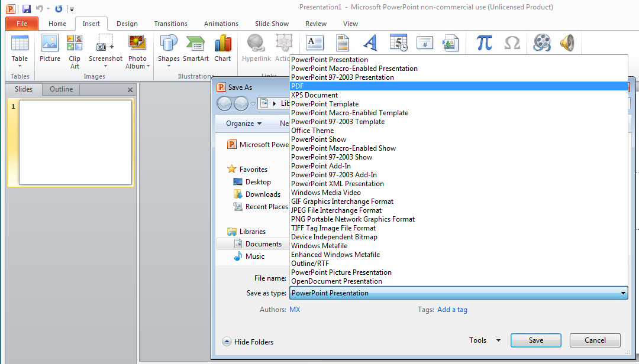Viewport: 639px width, 364px height.
Task: Open Downloads folder in navigation pane
Action: (257, 194)
